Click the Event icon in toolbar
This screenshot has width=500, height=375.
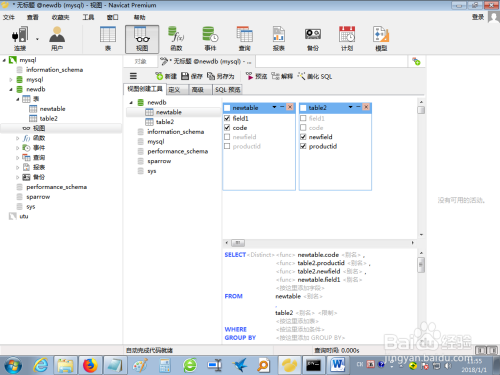[x=210, y=39]
